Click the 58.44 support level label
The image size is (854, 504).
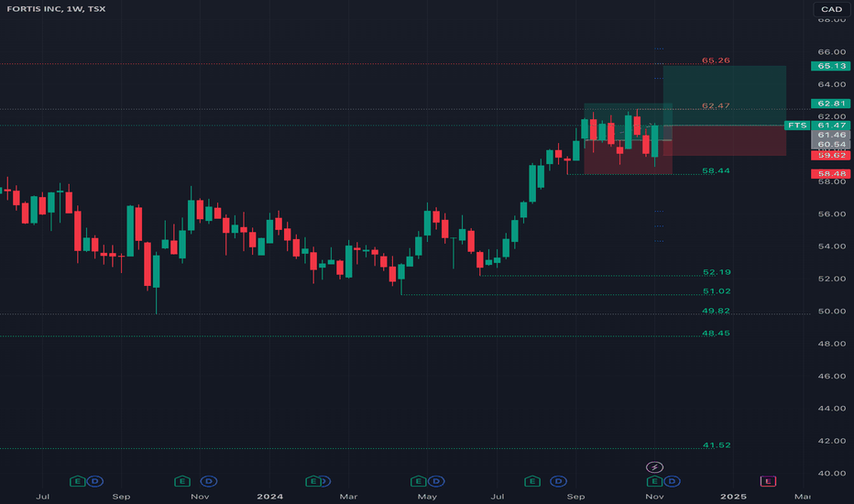click(716, 170)
